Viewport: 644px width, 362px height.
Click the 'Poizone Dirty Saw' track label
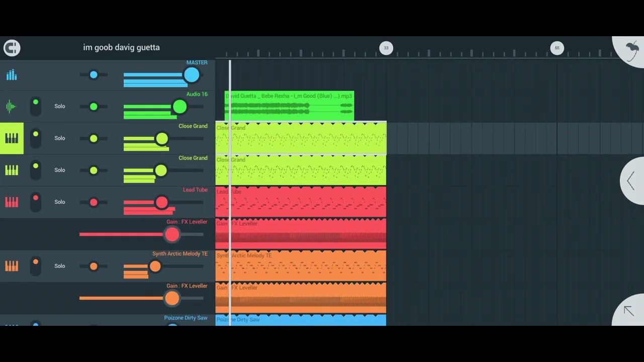tap(186, 318)
